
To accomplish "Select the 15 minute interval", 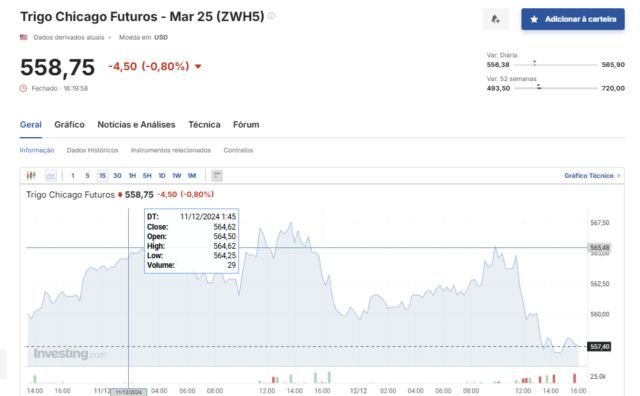I will (102, 176).
